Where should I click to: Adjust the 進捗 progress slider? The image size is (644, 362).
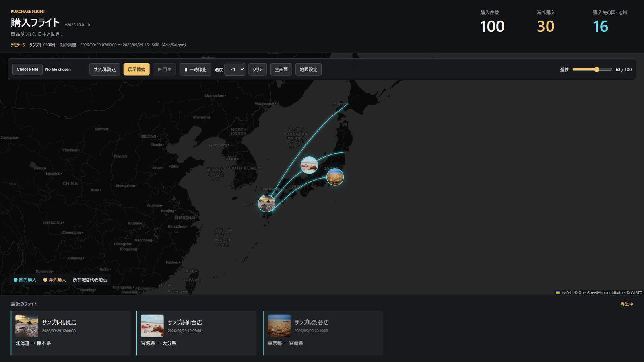[x=592, y=70]
